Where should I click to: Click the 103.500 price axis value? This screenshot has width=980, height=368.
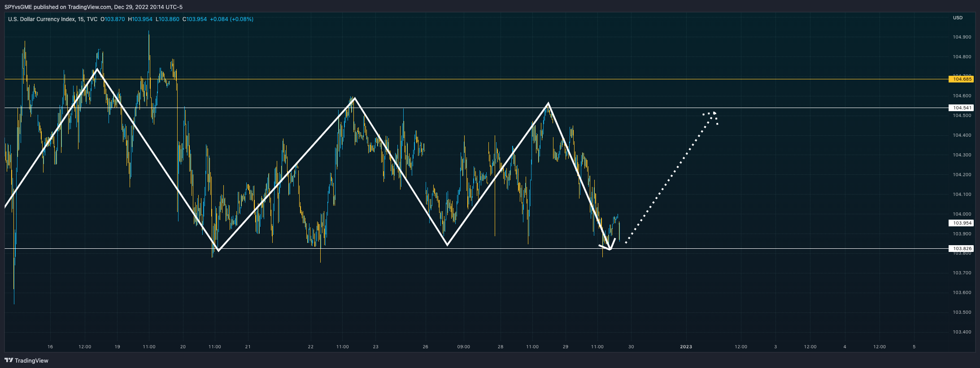[962, 312]
